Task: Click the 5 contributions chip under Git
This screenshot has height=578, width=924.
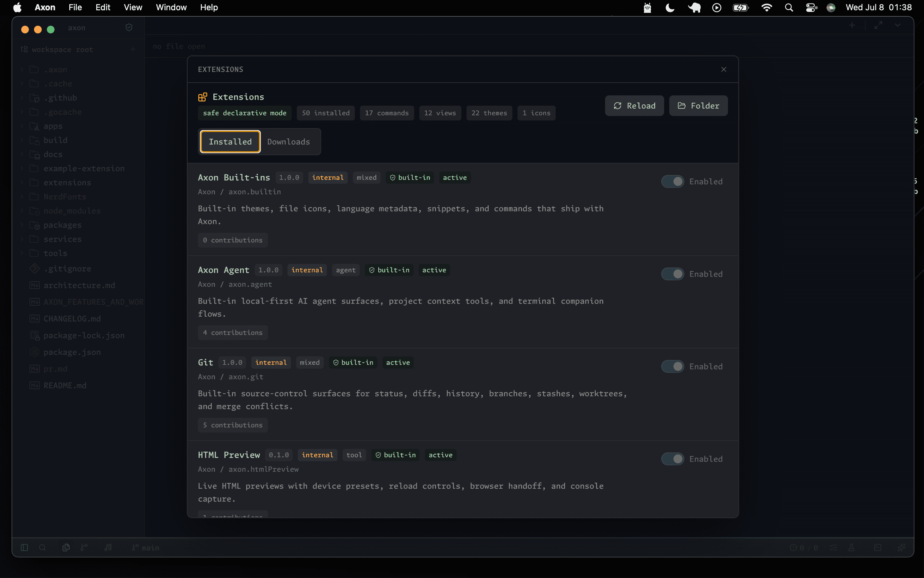Action: 233,425
